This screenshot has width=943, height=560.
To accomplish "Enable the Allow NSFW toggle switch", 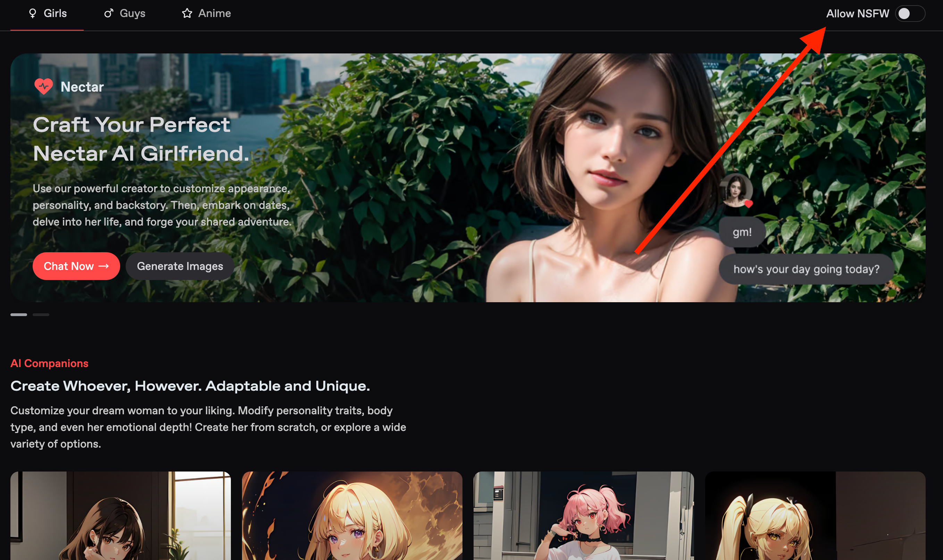I will click(x=909, y=14).
